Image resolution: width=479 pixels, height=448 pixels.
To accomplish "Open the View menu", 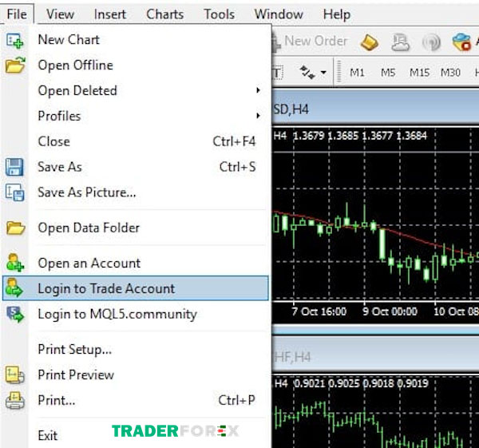I will (x=60, y=14).
